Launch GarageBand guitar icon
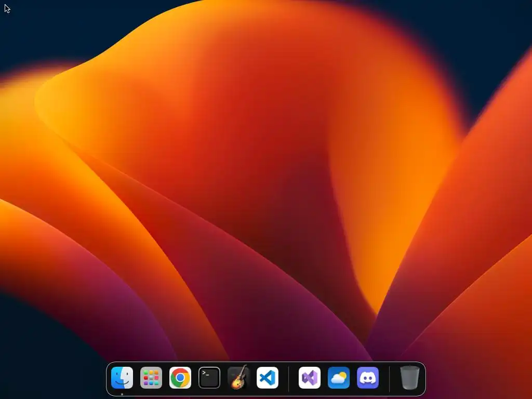The width and height of the screenshot is (532, 399). pos(238,377)
